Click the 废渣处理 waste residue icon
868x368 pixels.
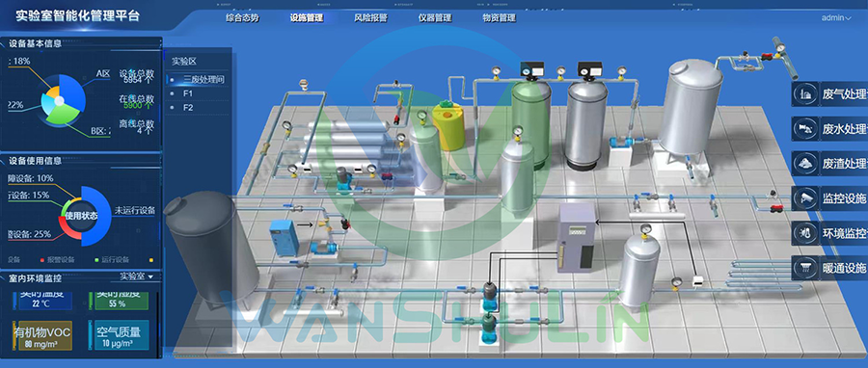coord(806,164)
